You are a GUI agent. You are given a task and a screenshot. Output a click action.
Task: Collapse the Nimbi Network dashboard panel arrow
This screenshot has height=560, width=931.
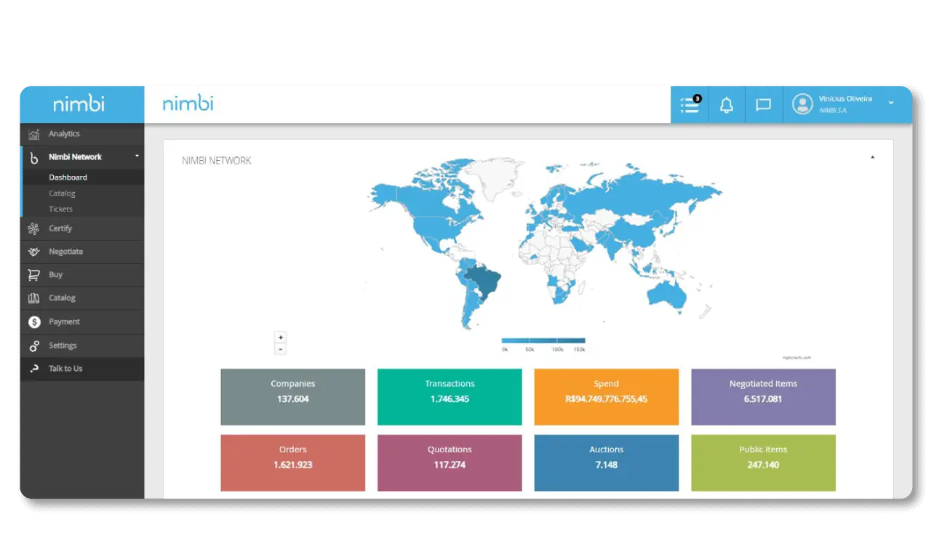(874, 156)
